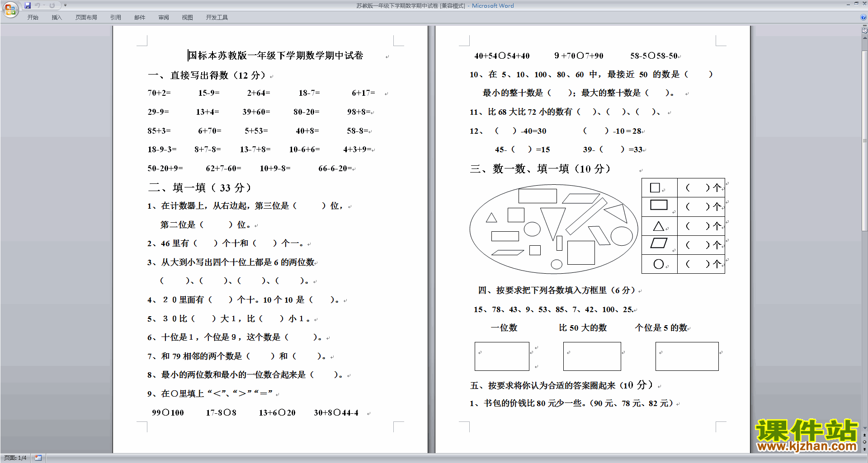The height and width of the screenshot is (463, 868).
Task: Click heading 二、填一填（33 分）
Action: 200,187
